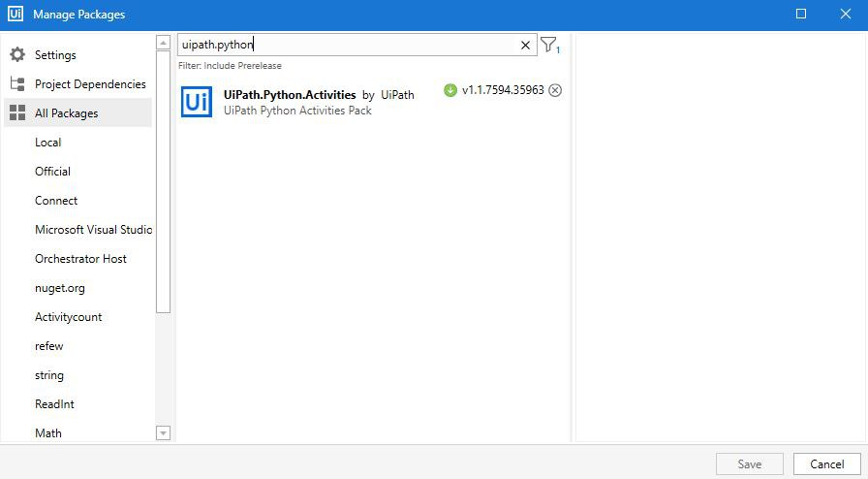Click the Filter: Include Prerelease label

tap(230, 65)
